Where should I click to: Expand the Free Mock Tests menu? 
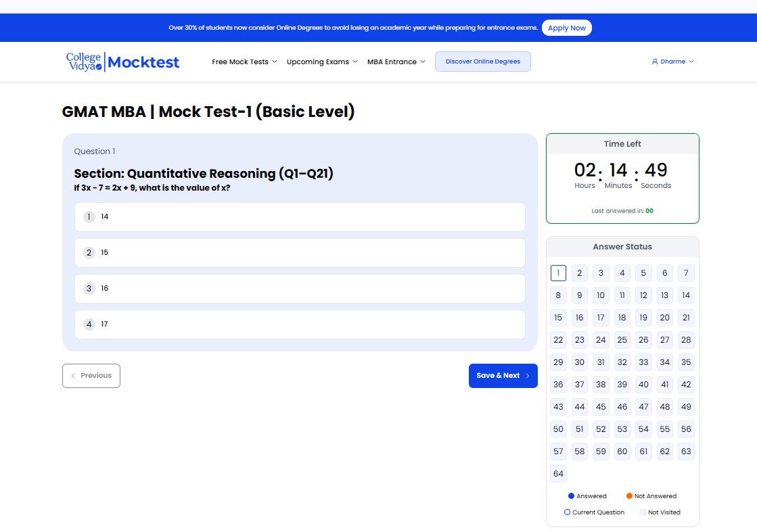[244, 62]
